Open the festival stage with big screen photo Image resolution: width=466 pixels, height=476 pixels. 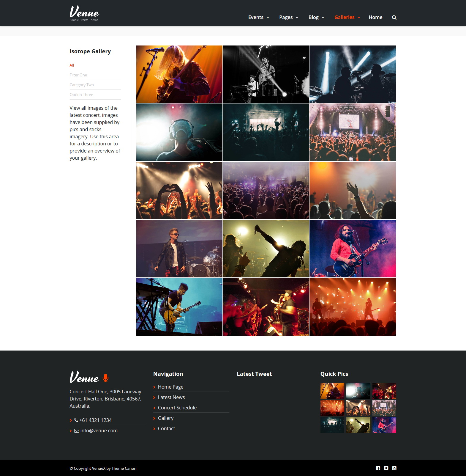pyautogui.click(x=353, y=132)
